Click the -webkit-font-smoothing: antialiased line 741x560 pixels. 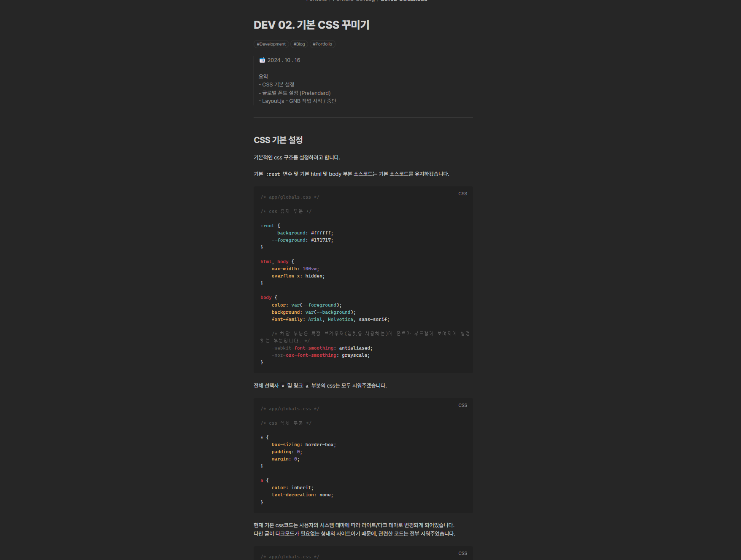[x=322, y=348]
